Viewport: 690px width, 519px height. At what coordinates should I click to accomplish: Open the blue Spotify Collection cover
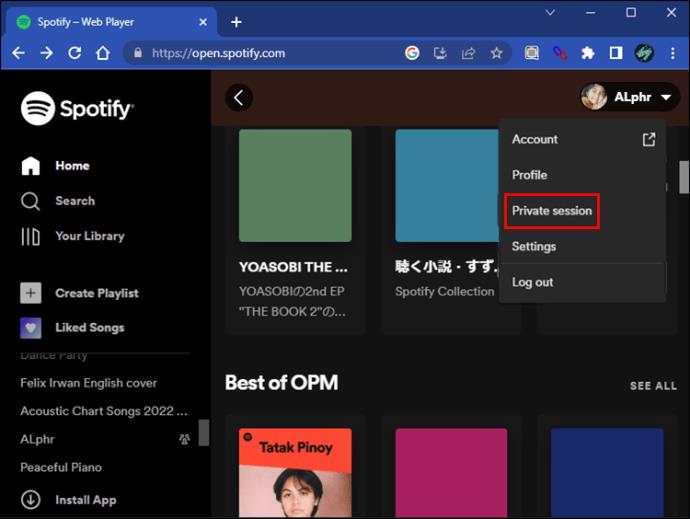coord(447,185)
